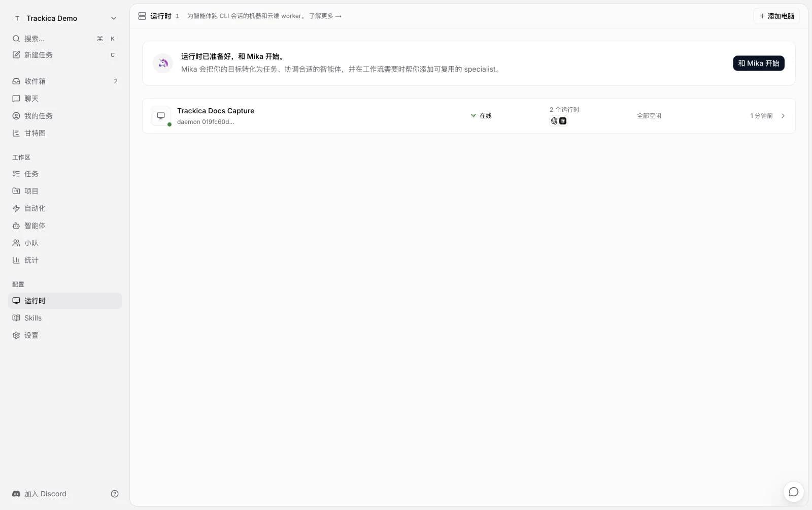Open the 聊天 chat bubble icon
Image resolution: width=812 pixels, height=510 pixels.
click(16, 99)
